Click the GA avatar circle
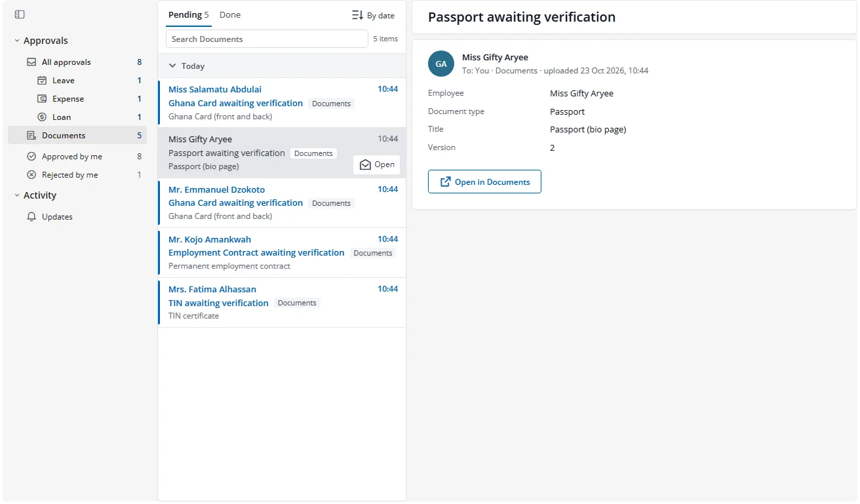Screen dimensions: 860x504 point(441,64)
